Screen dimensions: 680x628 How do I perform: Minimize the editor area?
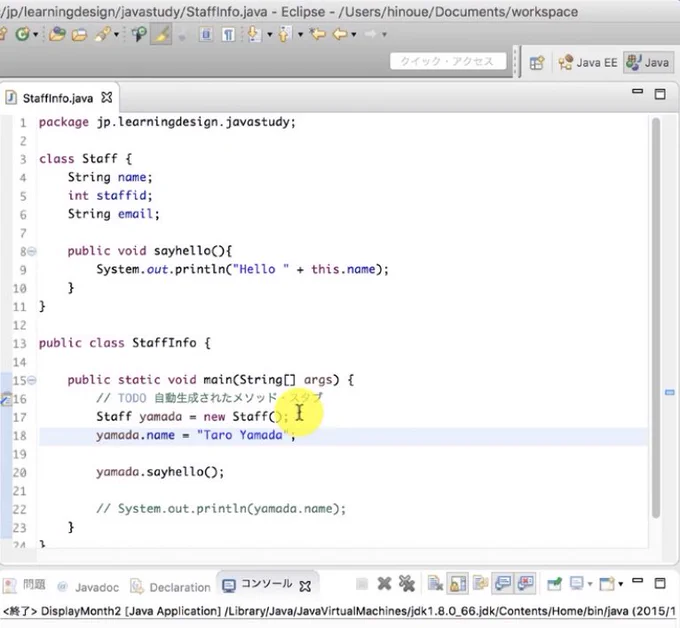pos(638,92)
